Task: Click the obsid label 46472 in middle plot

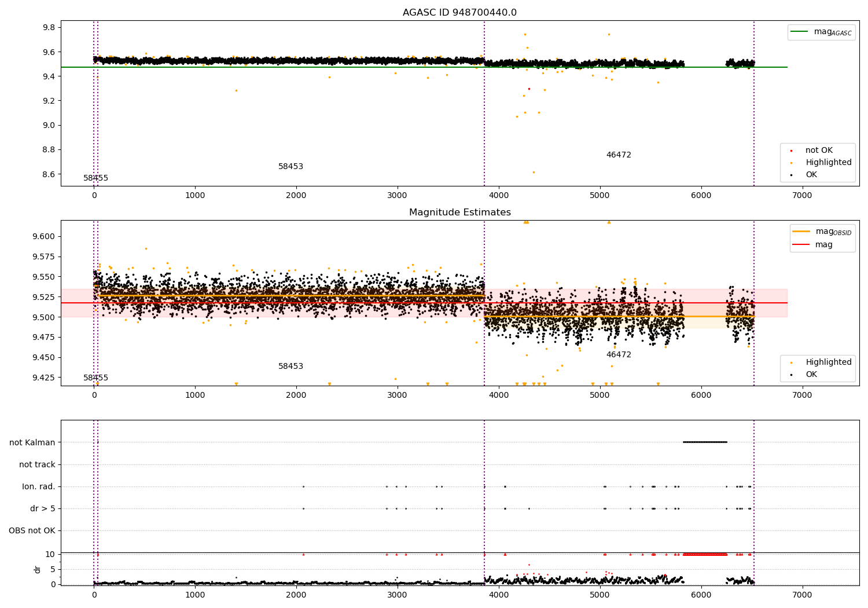Action: tap(619, 355)
